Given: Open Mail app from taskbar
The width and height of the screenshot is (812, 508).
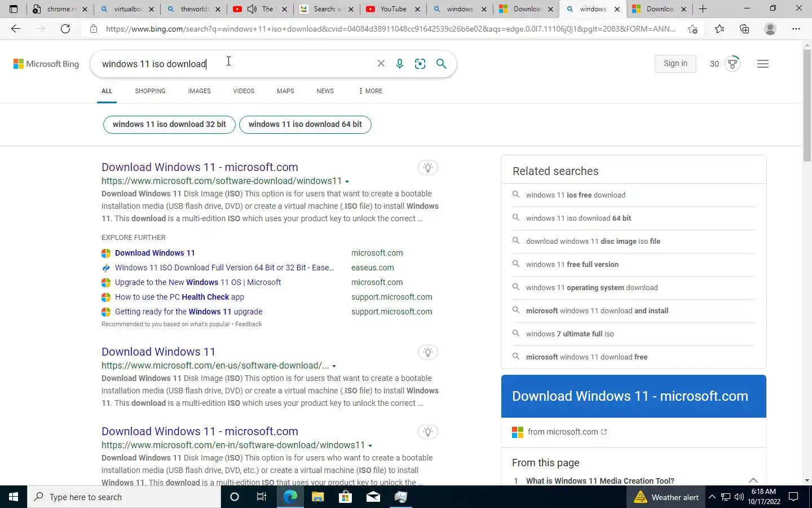Looking at the screenshot, I should click(373, 497).
